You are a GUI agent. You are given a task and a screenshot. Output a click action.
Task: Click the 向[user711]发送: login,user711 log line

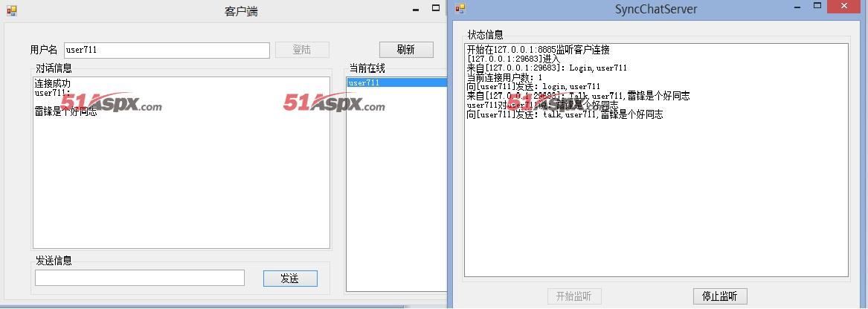(533, 86)
